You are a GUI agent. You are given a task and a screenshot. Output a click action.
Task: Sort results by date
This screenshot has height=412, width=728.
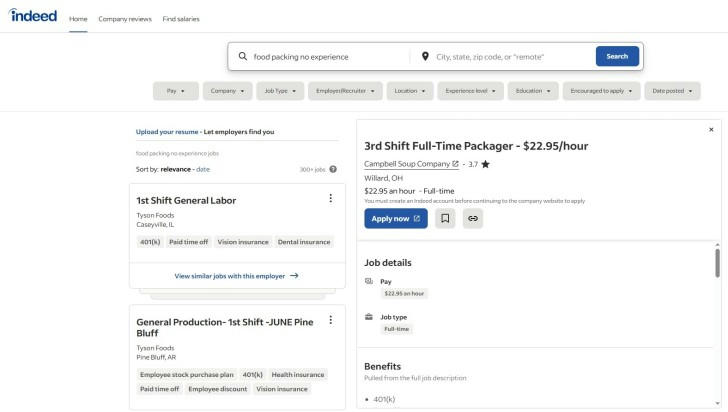tap(203, 169)
